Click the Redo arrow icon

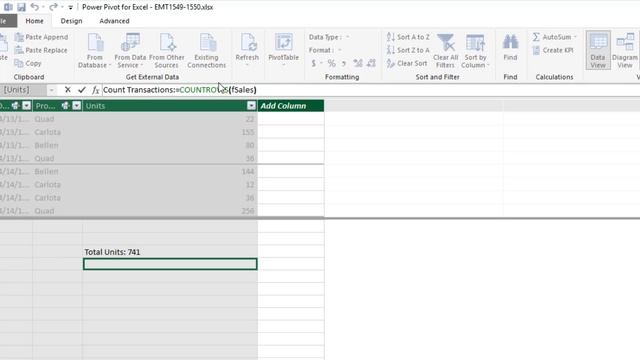tap(53, 7)
